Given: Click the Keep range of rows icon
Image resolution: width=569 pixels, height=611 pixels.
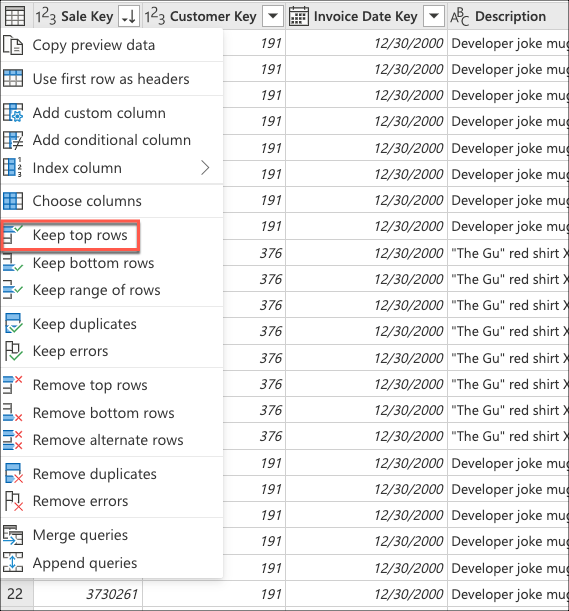Looking at the screenshot, I should 13,290.
